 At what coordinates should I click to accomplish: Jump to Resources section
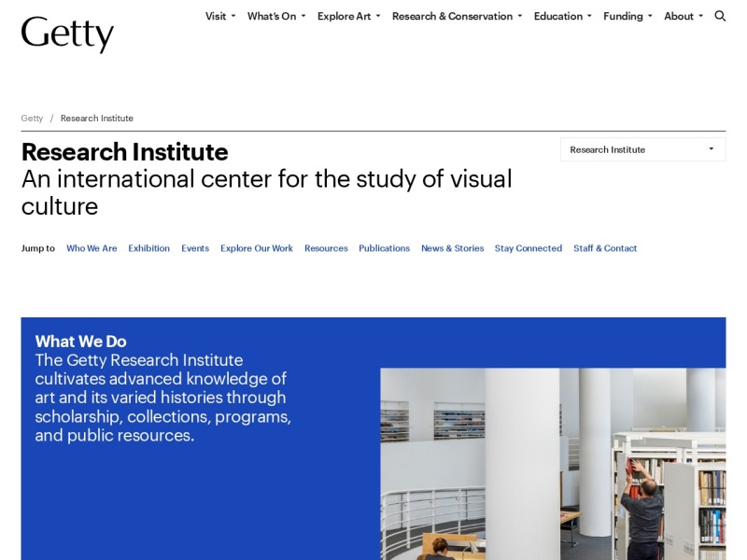(326, 248)
